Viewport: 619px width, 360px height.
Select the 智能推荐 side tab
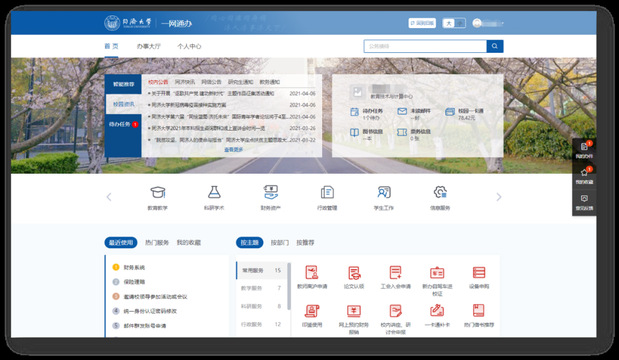123,84
